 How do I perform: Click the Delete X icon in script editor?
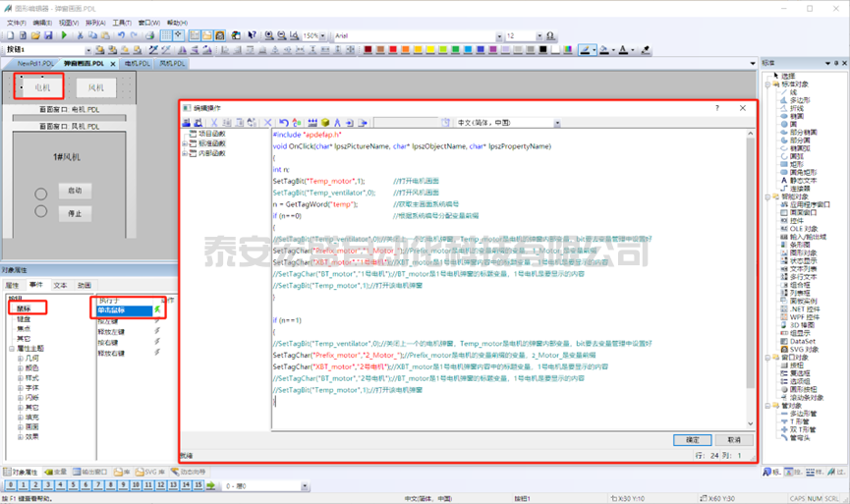tap(267, 123)
